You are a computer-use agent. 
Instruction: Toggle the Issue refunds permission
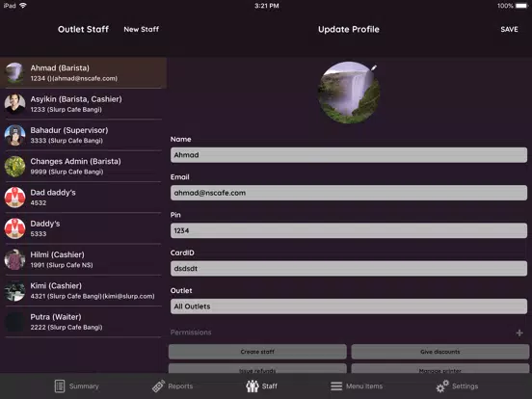pyautogui.click(x=257, y=368)
